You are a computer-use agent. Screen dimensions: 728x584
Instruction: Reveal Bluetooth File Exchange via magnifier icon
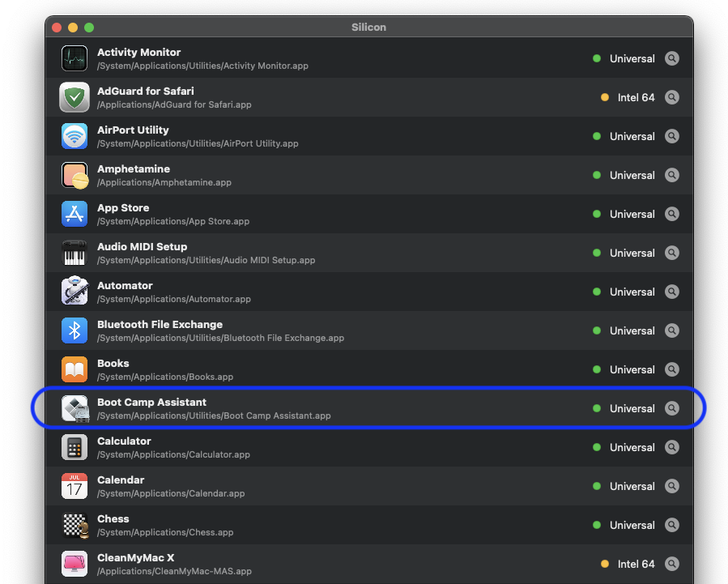[x=672, y=330]
